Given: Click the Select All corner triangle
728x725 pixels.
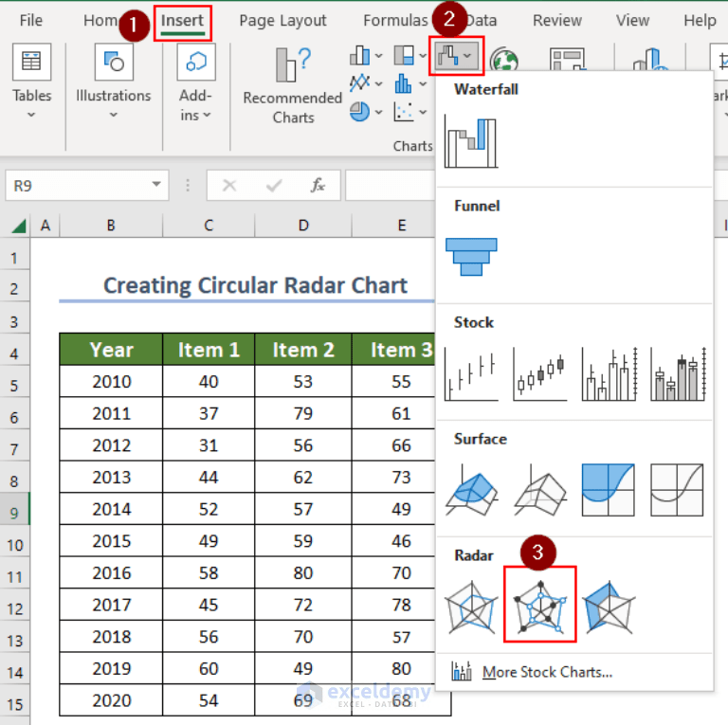Looking at the screenshot, I should pyautogui.click(x=19, y=227).
